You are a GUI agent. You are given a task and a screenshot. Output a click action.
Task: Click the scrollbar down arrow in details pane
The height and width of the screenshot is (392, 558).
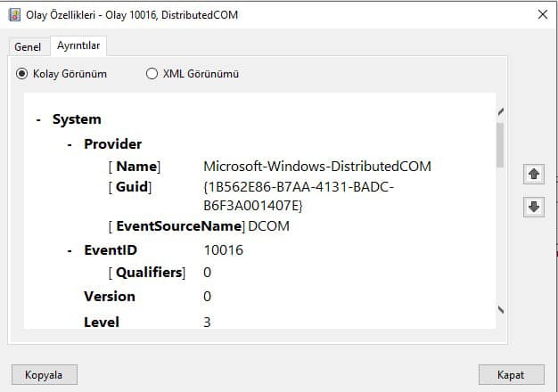coord(501,309)
